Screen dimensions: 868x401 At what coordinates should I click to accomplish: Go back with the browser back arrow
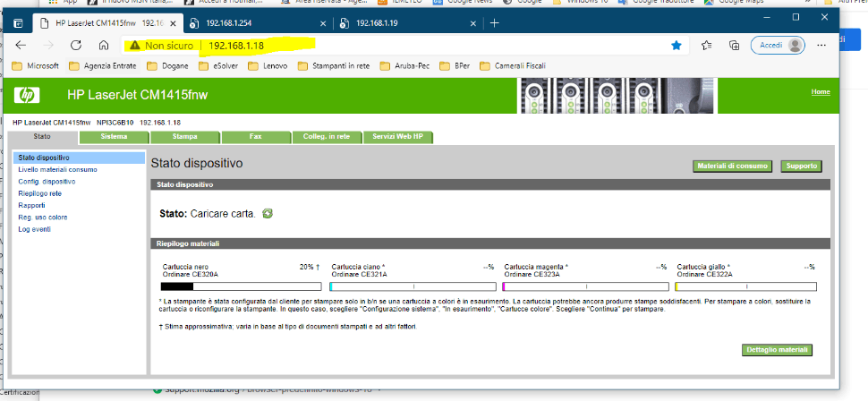(x=21, y=46)
